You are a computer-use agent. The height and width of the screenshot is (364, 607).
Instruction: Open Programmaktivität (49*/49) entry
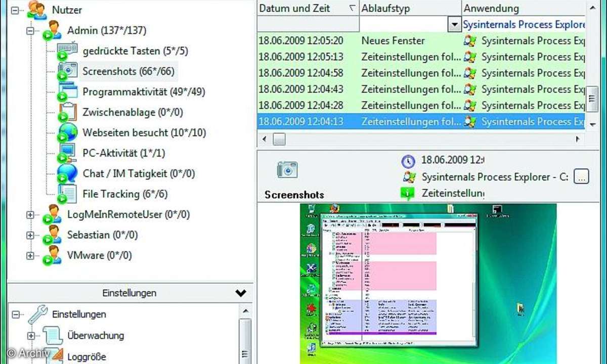[x=144, y=92]
